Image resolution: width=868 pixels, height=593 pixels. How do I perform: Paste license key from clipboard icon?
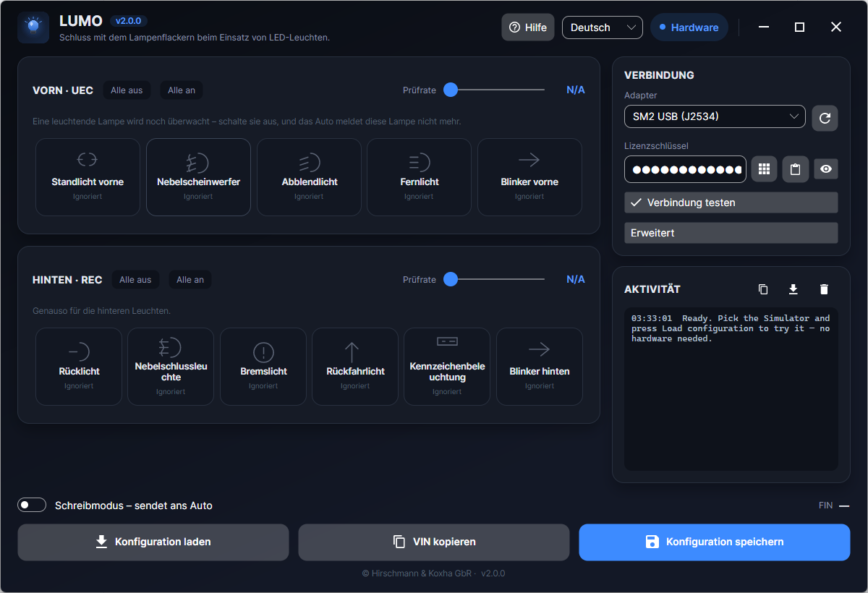coord(796,169)
